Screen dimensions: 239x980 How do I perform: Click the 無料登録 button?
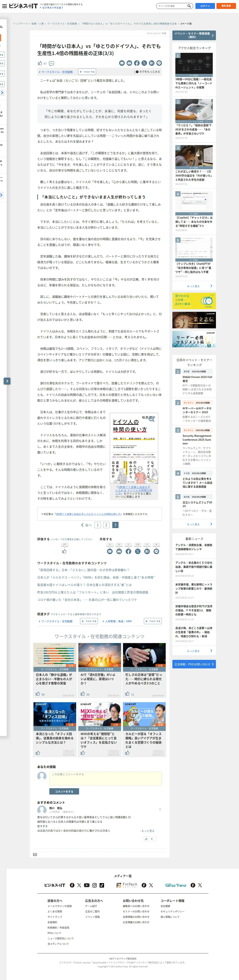point(226,6)
